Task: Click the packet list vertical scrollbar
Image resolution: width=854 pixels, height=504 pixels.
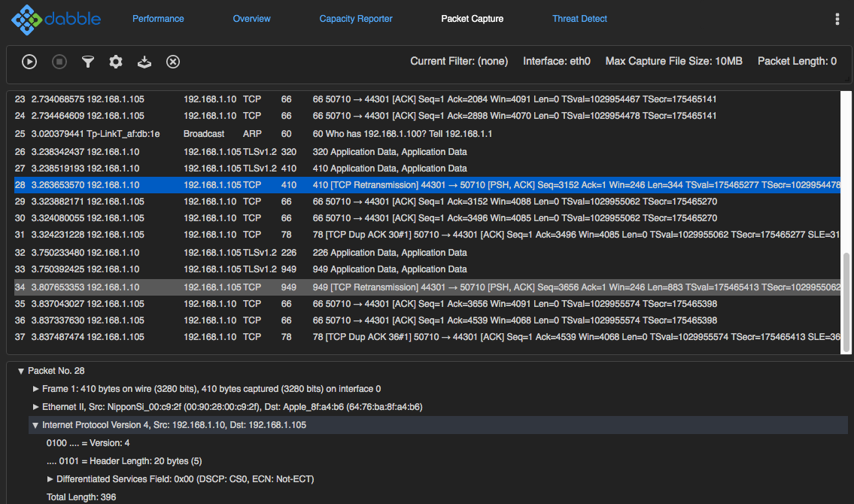Action: (846, 301)
